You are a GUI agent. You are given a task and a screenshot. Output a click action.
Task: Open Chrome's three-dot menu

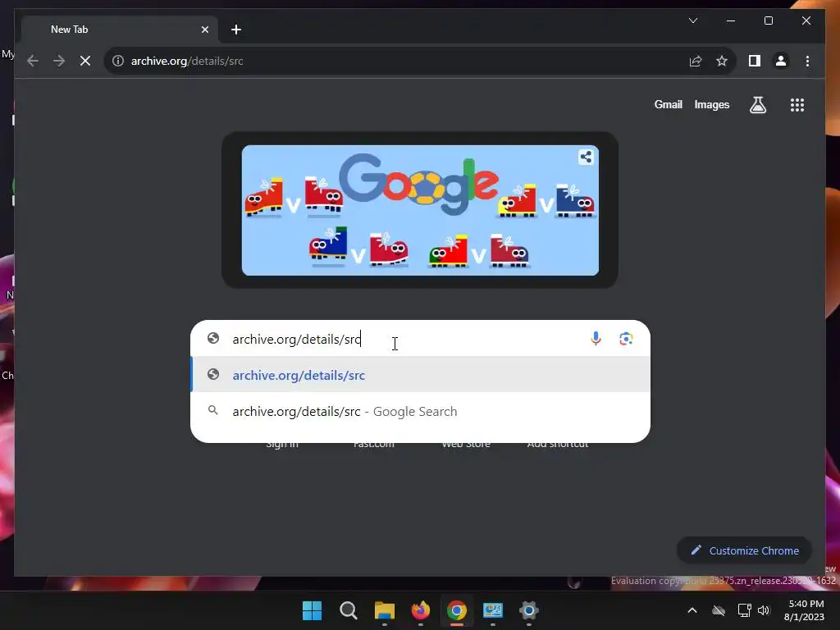(x=807, y=61)
